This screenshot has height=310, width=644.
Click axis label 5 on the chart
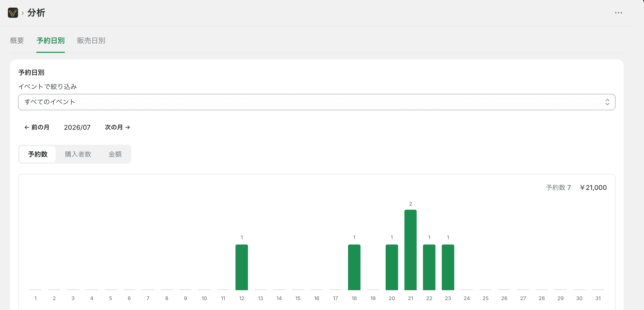tap(111, 298)
